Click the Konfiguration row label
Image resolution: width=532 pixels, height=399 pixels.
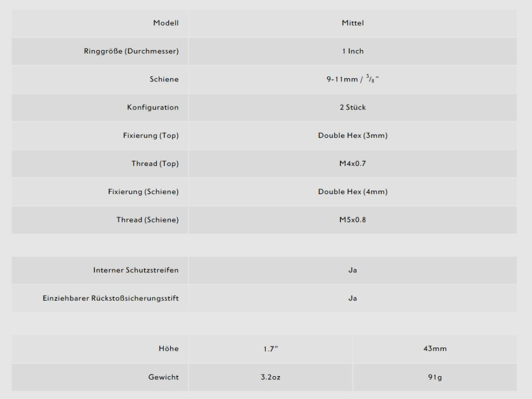pyautogui.click(x=153, y=107)
